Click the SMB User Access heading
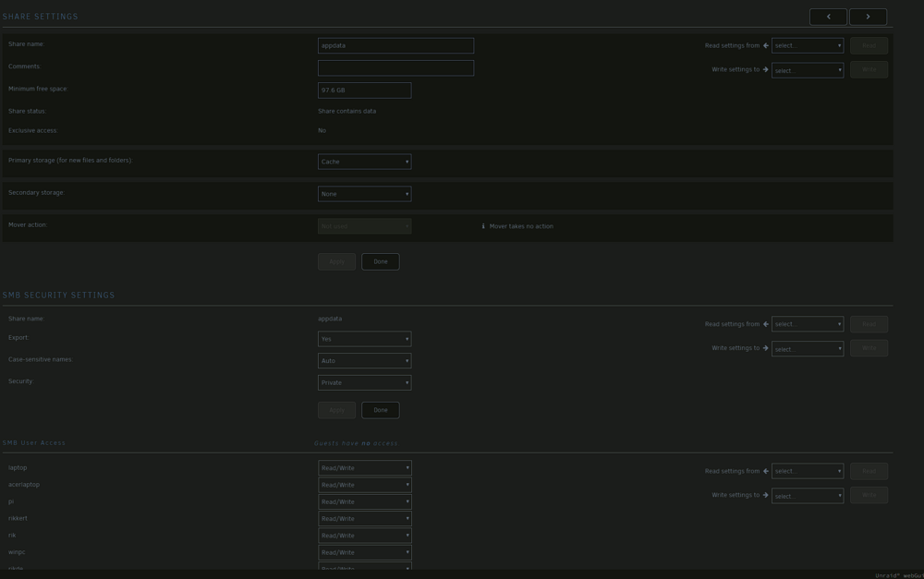Viewport: 924px width, 579px height. click(x=34, y=443)
